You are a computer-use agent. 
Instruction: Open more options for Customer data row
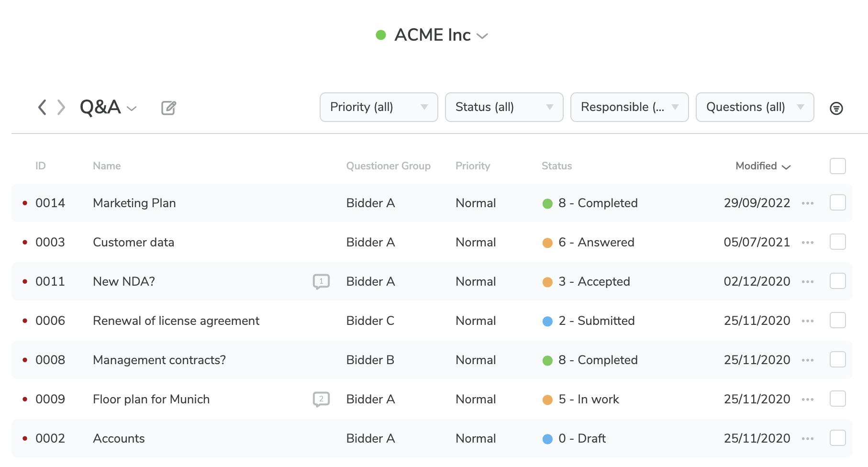[808, 243]
